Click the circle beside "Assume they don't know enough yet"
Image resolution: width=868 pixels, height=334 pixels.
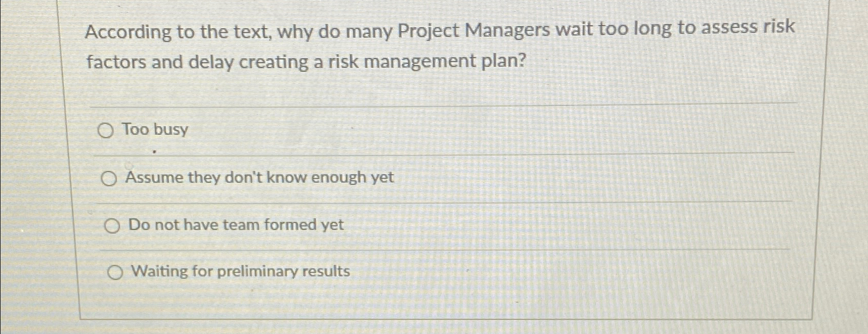coord(109,178)
